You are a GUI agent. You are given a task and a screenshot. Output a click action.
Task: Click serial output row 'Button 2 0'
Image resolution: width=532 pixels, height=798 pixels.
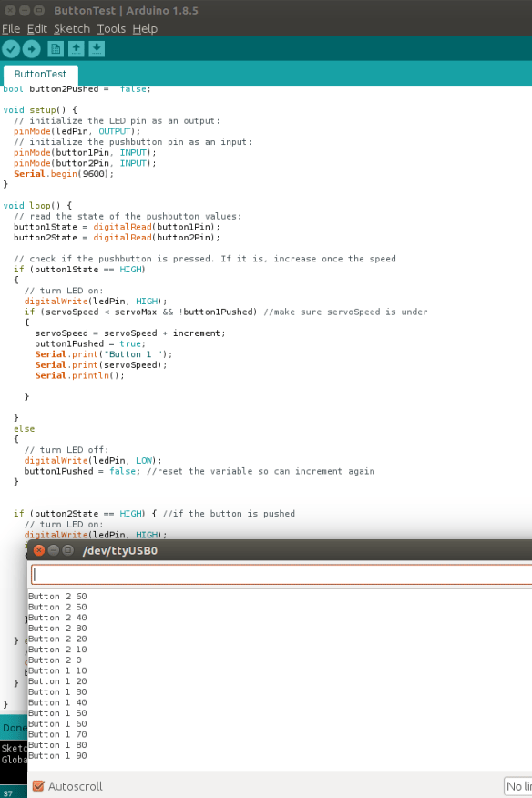click(55, 660)
